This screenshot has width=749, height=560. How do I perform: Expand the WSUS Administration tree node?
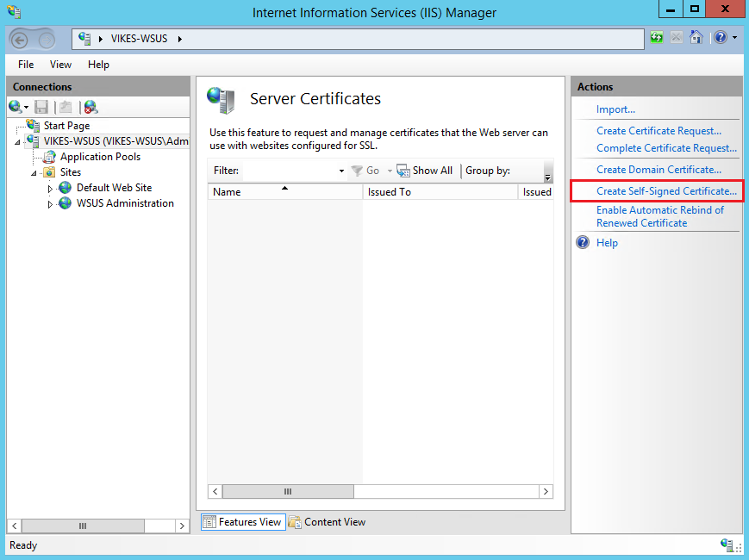(51, 202)
